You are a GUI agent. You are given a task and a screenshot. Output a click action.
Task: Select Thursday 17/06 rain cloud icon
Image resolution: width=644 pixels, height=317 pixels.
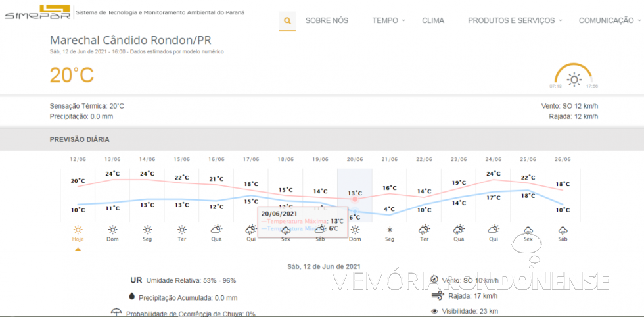click(x=250, y=230)
